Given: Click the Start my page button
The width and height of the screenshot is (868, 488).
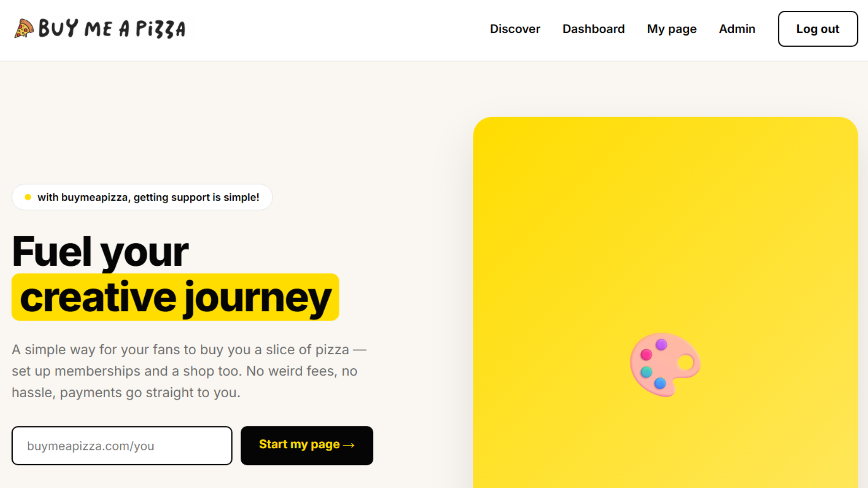Looking at the screenshot, I should click(x=307, y=446).
